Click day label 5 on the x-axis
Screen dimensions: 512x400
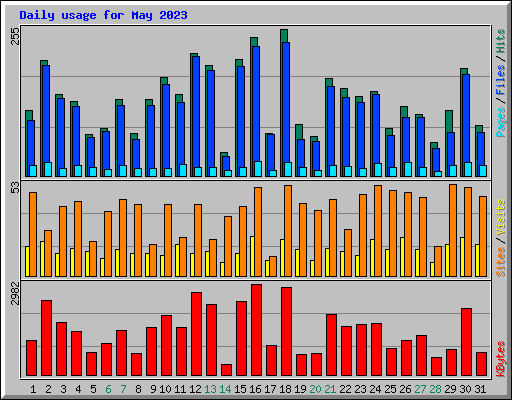93,389
